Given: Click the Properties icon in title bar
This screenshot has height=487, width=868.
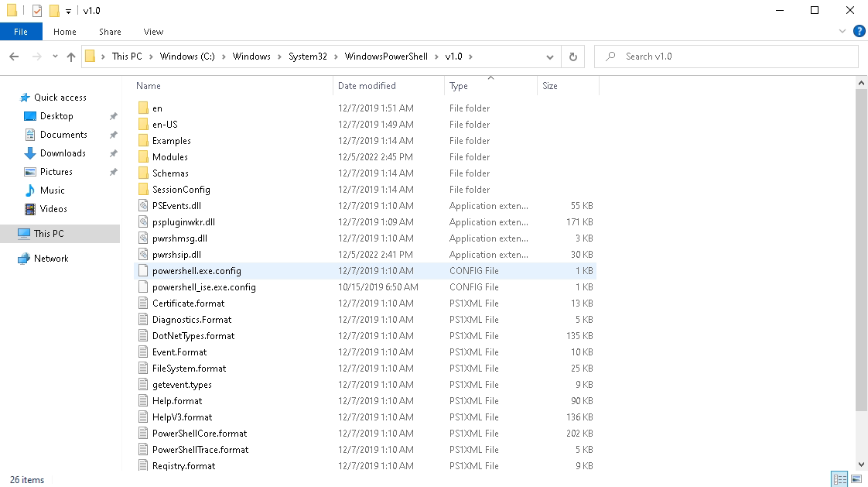Looking at the screenshot, I should click(x=37, y=11).
